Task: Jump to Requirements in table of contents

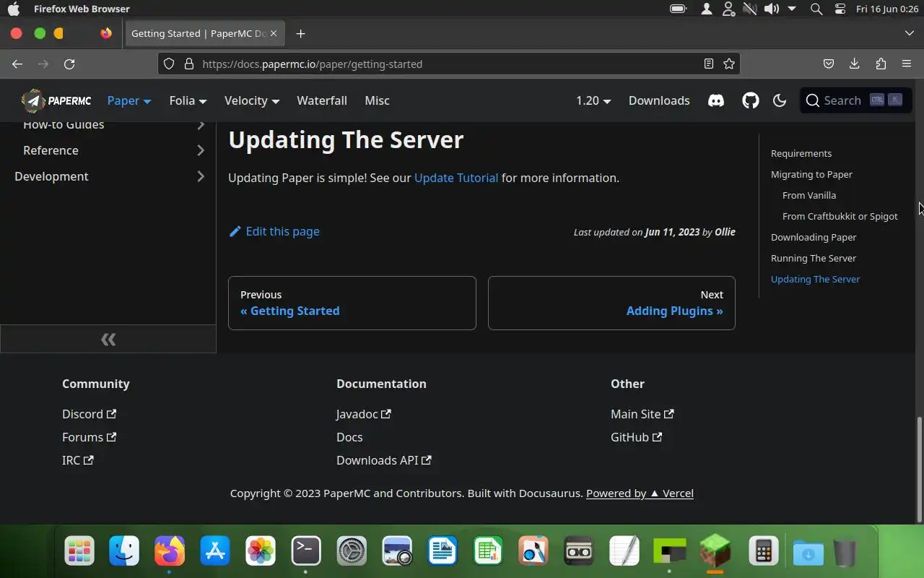Action: click(x=801, y=153)
